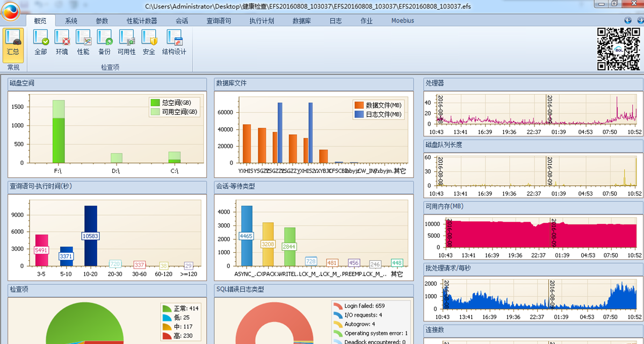Click the 可用空间(GB) legend swatch
This screenshot has height=344, width=644.
155,112
